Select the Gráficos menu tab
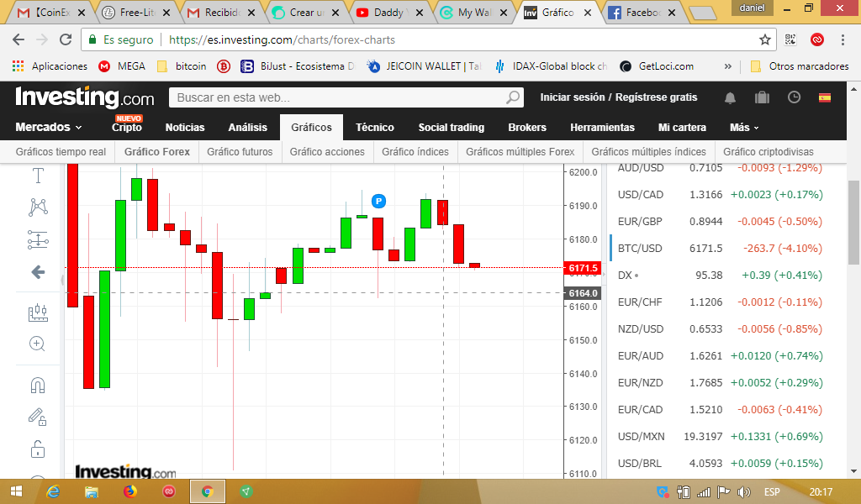Image resolution: width=861 pixels, height=504 pixels. (x=311, y=127)
